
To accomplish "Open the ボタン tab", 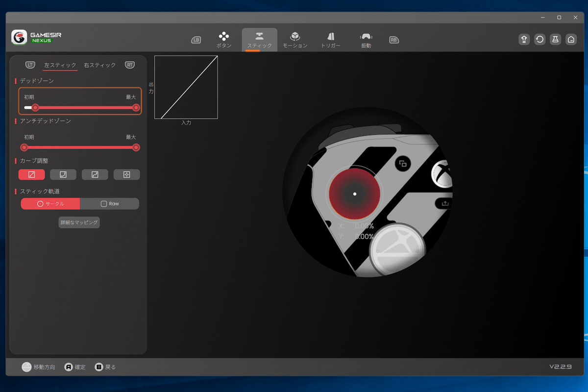I will point(224,40).
